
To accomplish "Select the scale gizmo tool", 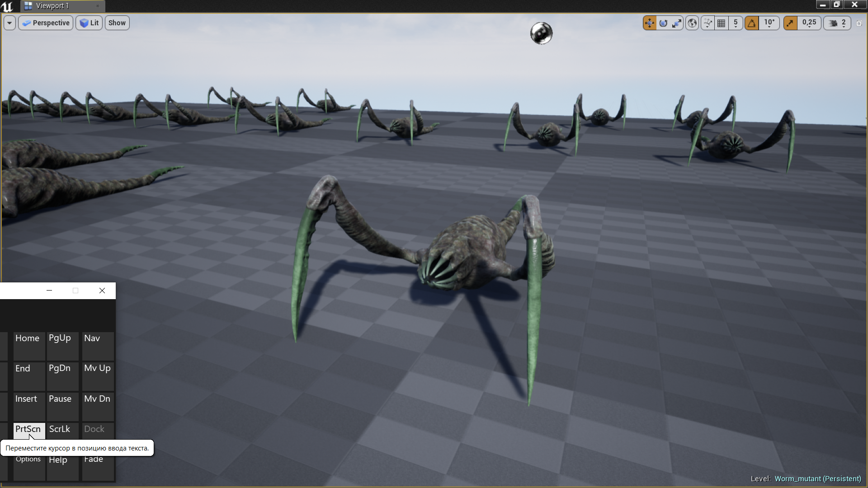I will (x=677, y=23).
